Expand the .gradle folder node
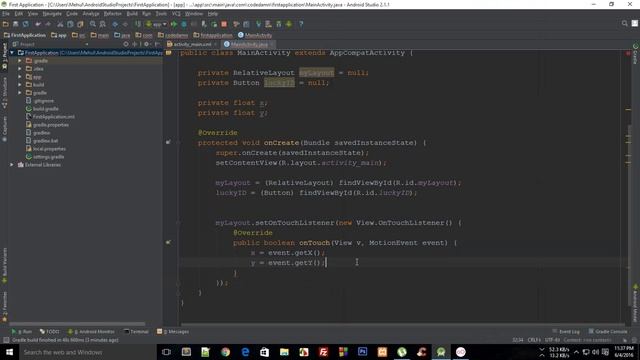 [20, 61]
